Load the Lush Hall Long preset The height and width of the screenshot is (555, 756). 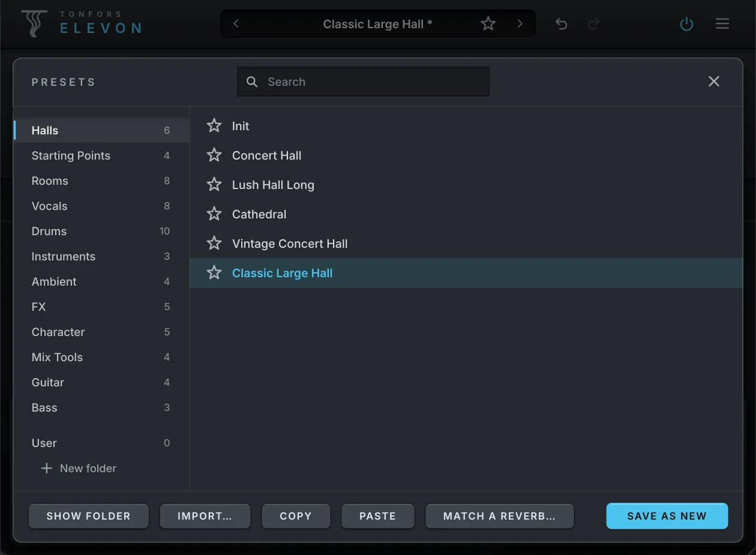click(466, 185)
